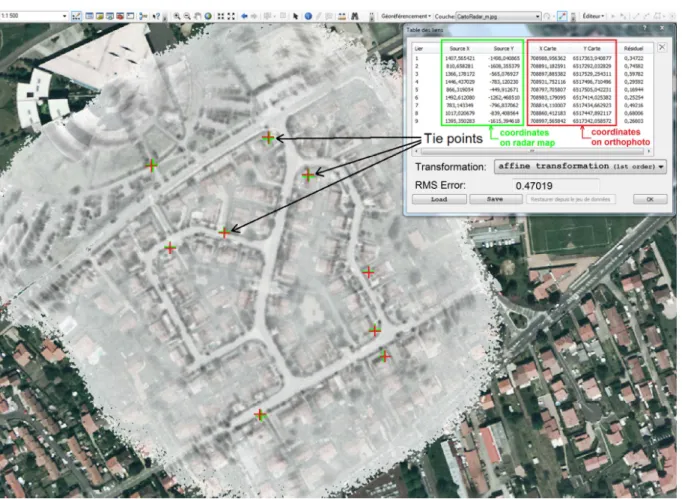Select the Zoom Out magnifier tool

pyautogui.click(x=187, y=16)
